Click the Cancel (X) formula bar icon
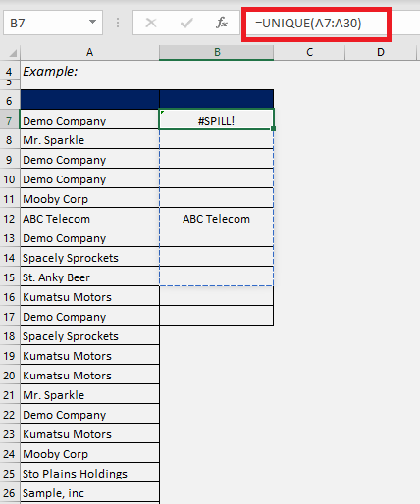The image size is (420, 504). pos(151,23)
